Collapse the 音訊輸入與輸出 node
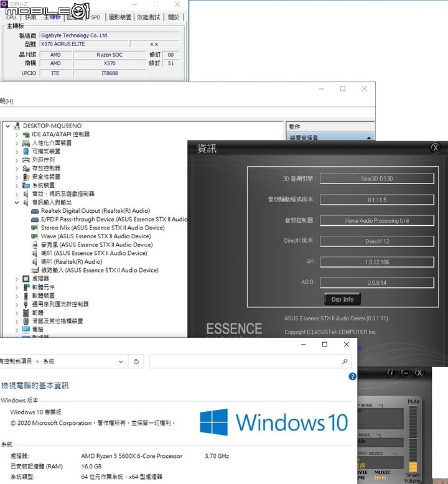 (17, 202)
